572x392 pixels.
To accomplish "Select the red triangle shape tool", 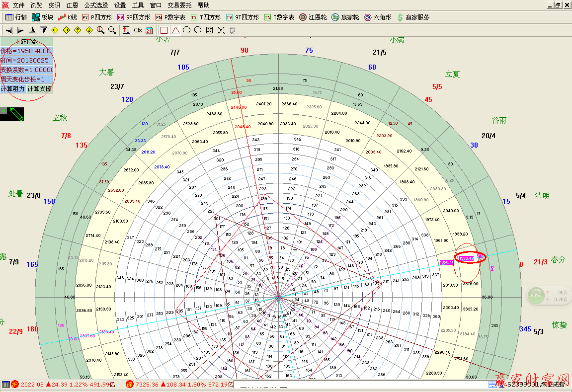I will click(x=175, y=30).
